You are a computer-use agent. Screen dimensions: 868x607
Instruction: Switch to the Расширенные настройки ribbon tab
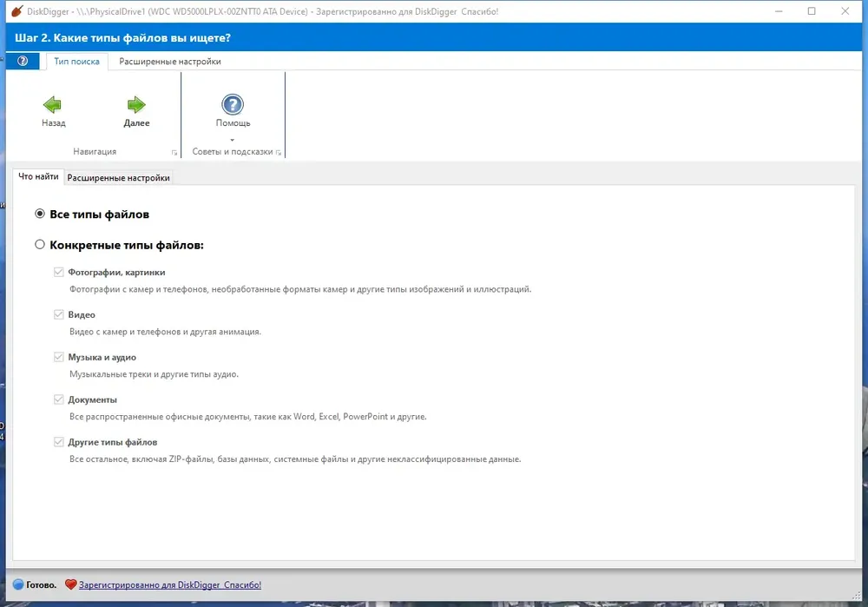click(x=170, y=62)
